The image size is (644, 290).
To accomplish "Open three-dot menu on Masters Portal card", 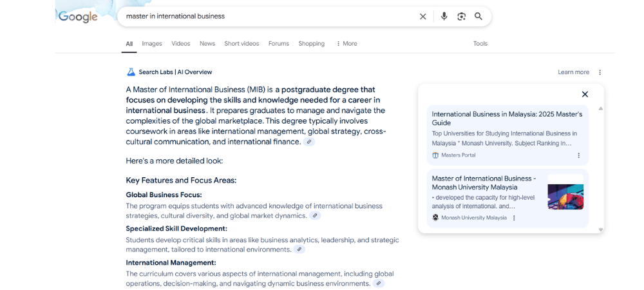I will pos(579,155).
